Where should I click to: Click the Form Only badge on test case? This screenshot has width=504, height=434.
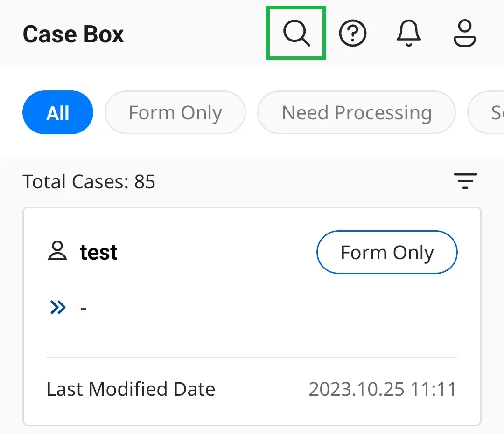click(387, 252)
